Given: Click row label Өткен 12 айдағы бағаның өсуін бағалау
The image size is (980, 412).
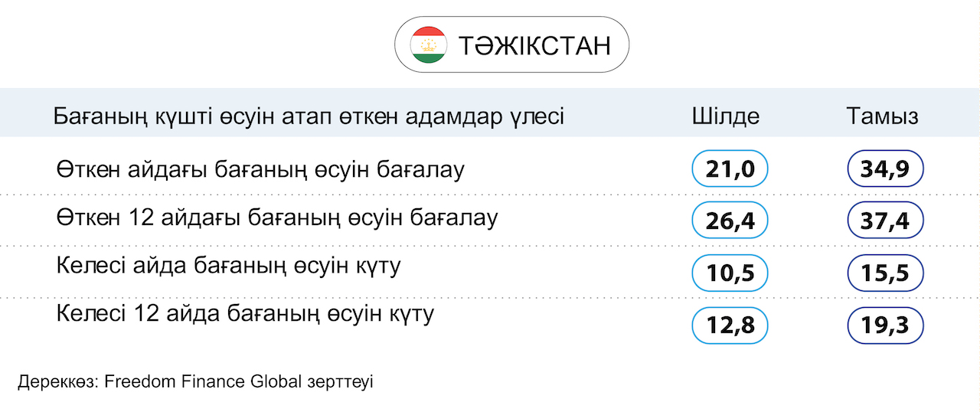Looking at the screenshot, I should tap(277, 218).
